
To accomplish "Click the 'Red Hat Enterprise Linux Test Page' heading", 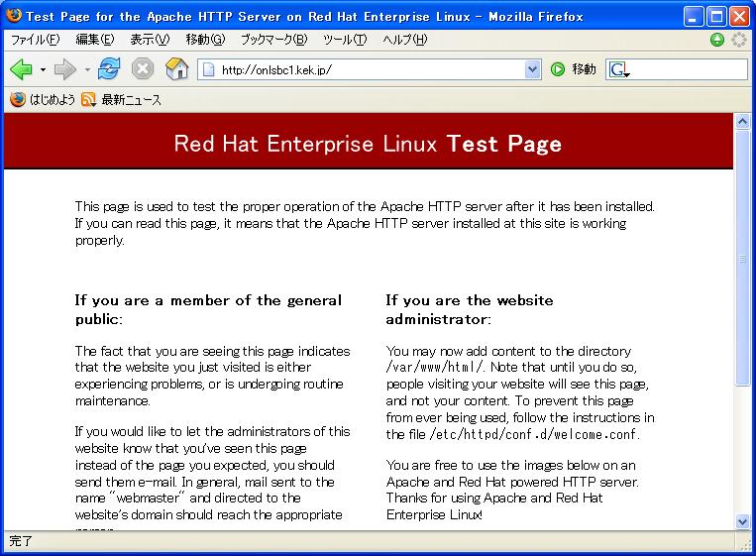I will tap(368, 144).
